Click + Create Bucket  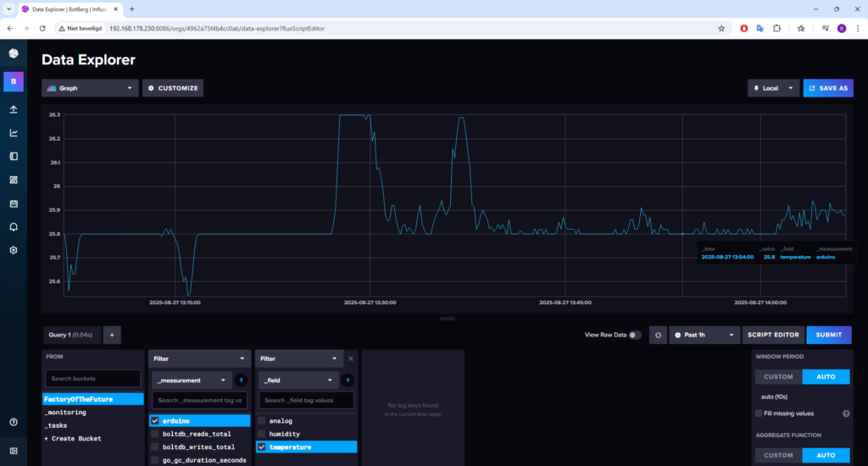click(x=73, y=438)
